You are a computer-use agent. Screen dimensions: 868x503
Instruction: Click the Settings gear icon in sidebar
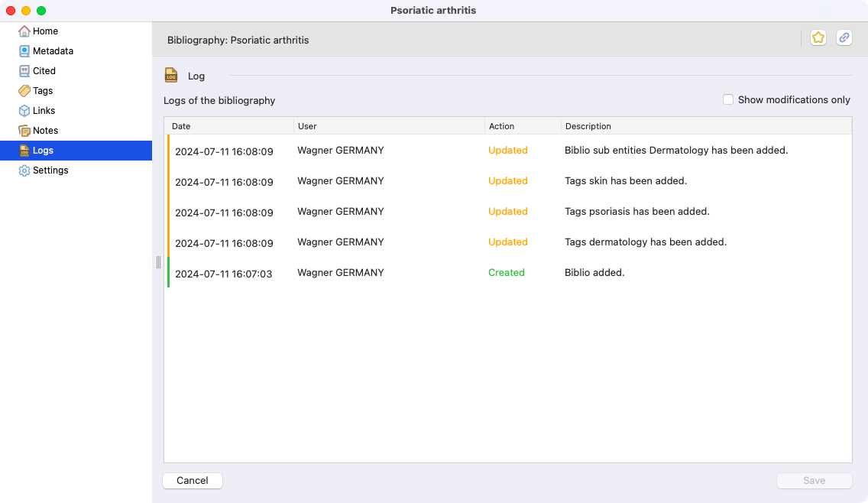24,170
